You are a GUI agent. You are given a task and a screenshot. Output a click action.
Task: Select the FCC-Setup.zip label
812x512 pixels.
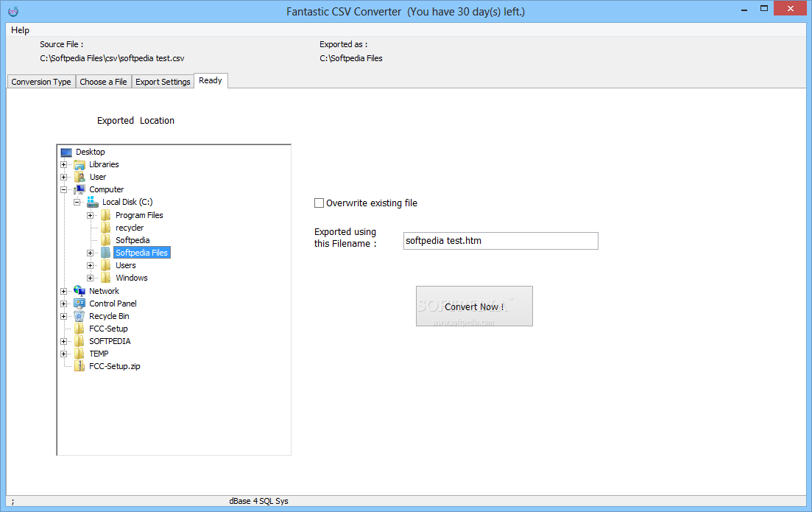pos(114,366)
